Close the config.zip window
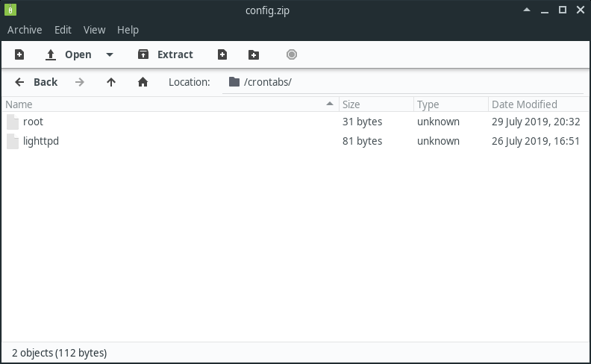The width and height of the screenshot is (591, 364). pos(581,10)
